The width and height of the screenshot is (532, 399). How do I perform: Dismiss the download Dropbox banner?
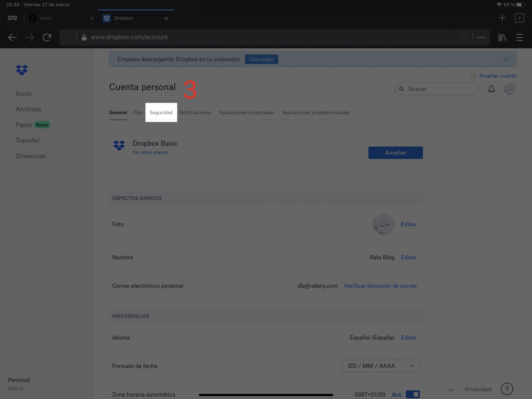tap(506, 59)
